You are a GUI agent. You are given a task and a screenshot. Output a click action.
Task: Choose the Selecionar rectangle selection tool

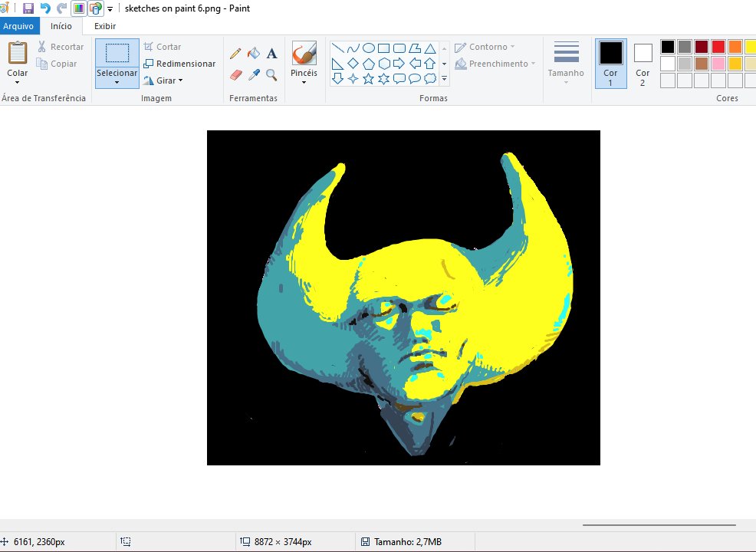click(x=117, y=53)
